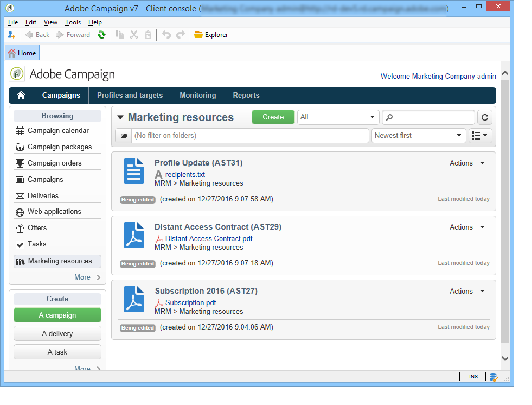
Task: Click the green Create button
Action: tap(273, 117)
